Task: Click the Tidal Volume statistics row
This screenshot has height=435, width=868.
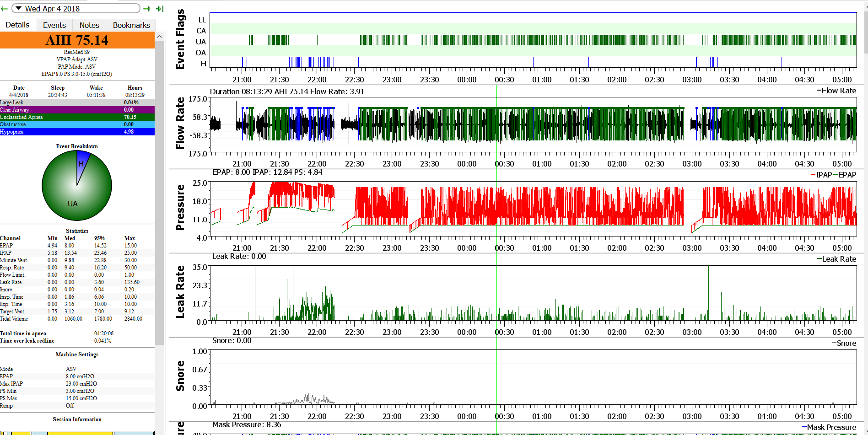Action: (x=77, y=319)
